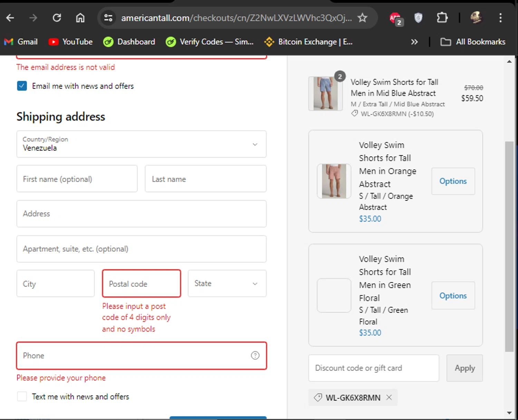The height and width of the screenshot is (420, 518).
Task: Click the Volley Swim Shorts Mid Blue title
Action: (394, 88)
